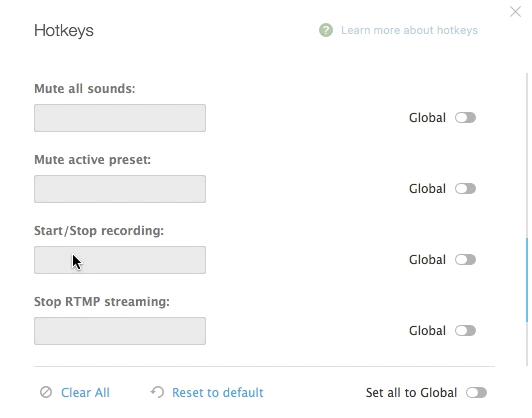Enable the Set all to Global toggle
Screen dimensions: 532x418
coord(476,393)
